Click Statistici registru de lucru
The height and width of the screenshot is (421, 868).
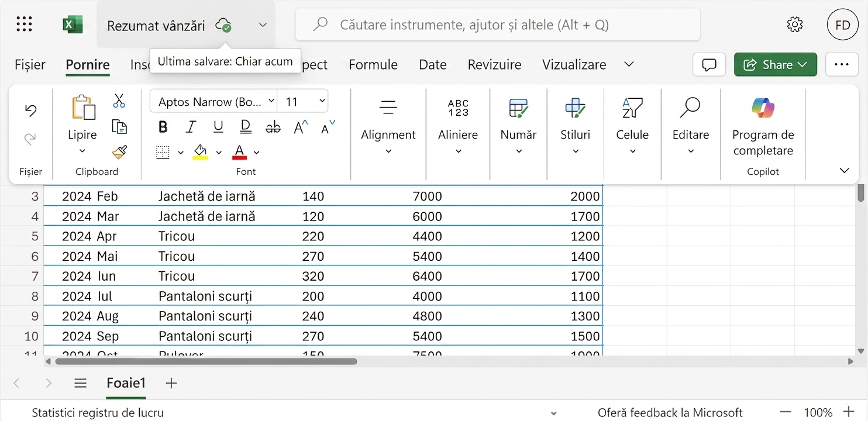pos(98,412)
